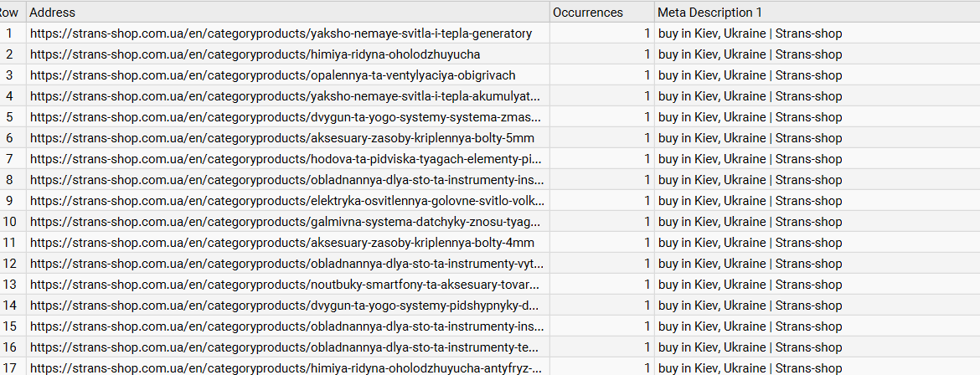980x375 pixels.
Task: Click the Meta Description cell in row 14
Action: point(817,306)
